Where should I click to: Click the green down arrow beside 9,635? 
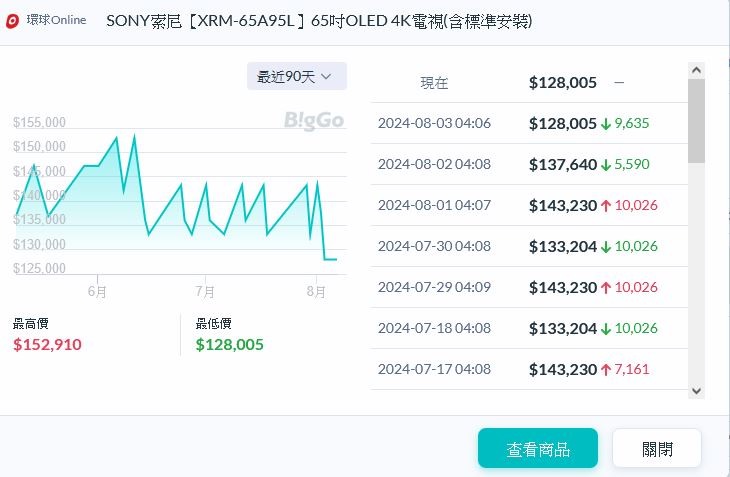[x=606, y=124]
